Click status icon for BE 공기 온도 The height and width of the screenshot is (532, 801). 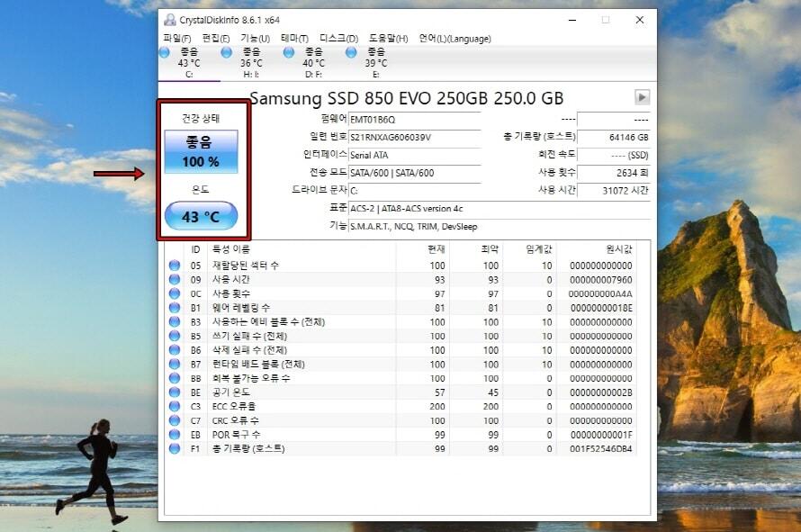(x=175, y=392)
